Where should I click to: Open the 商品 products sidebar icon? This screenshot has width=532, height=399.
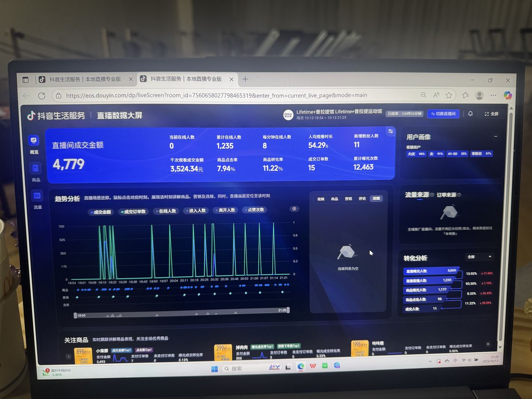[x=35, y=168]
